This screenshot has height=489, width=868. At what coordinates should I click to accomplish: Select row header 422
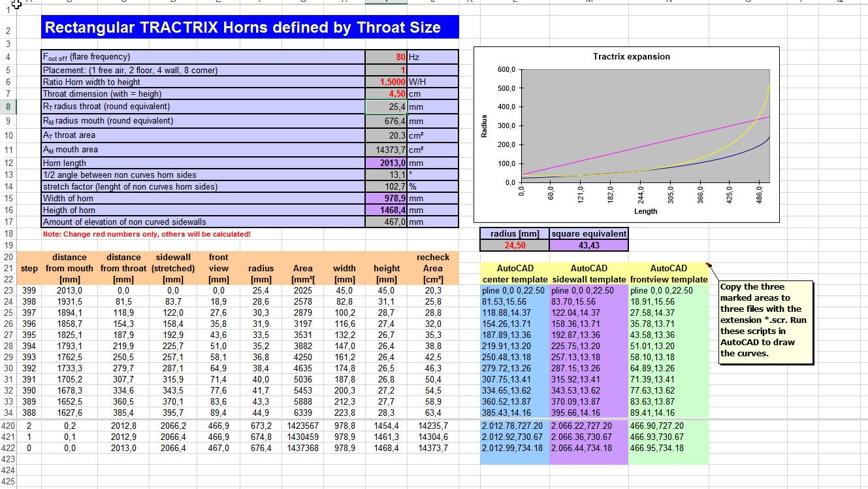click(8, 448)
